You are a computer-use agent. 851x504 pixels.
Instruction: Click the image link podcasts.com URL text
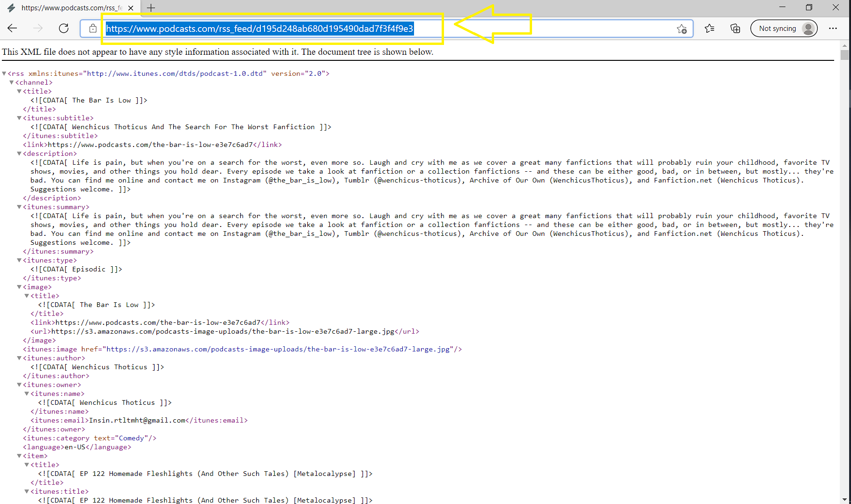[158, 322]
